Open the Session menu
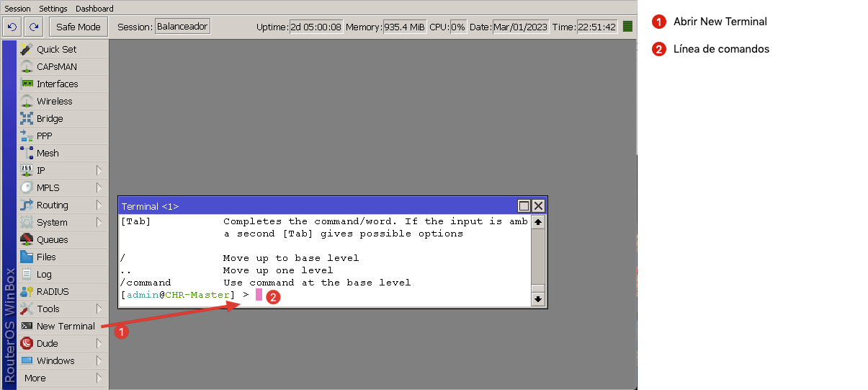 [17, 9]
